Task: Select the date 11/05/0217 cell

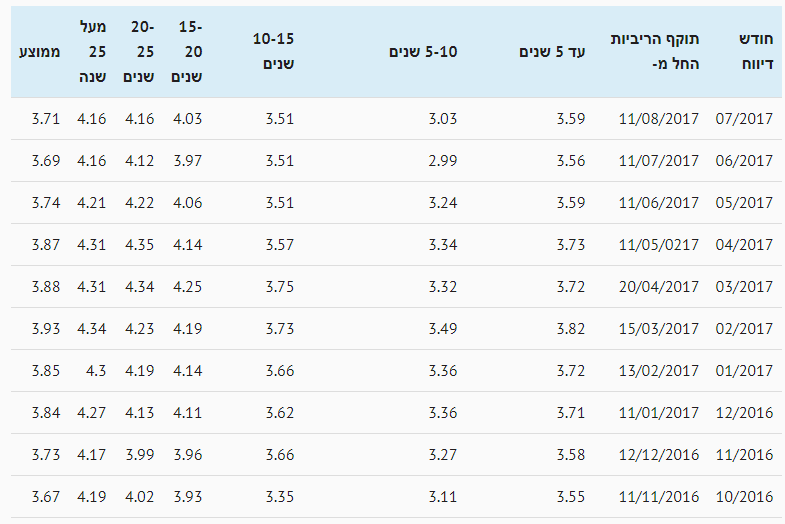Action: [x=658, y=245]
